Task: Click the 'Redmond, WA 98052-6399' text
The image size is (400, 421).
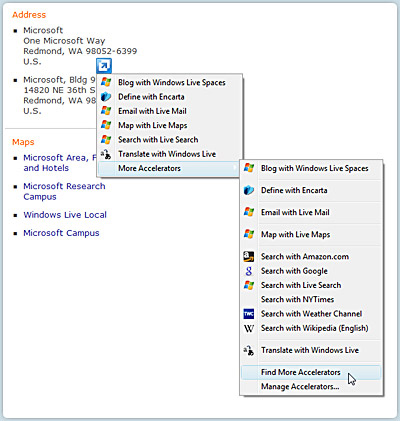Action: coord(80,51)
